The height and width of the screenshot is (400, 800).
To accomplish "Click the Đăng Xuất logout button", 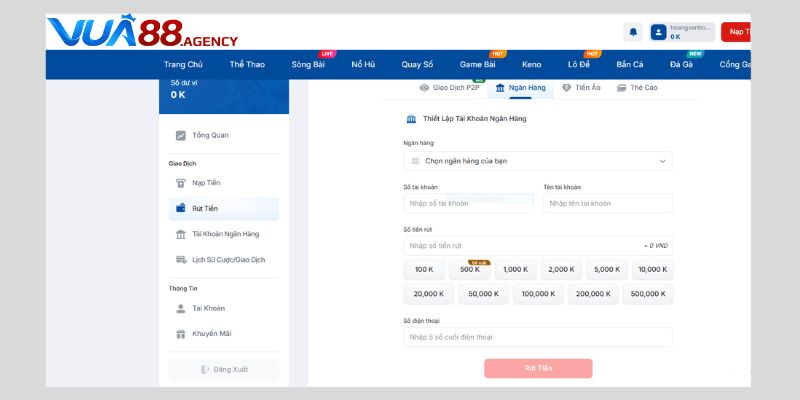I will (x=224, y=370).
